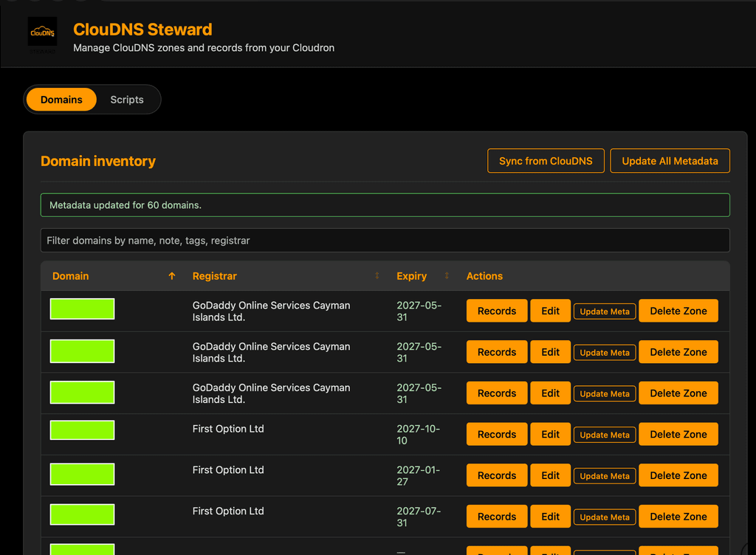Screen dimensions: 756x555
Task: Open Records for the first GoDaddy domain
Action: pyautogui.click(x=496, y=310)
